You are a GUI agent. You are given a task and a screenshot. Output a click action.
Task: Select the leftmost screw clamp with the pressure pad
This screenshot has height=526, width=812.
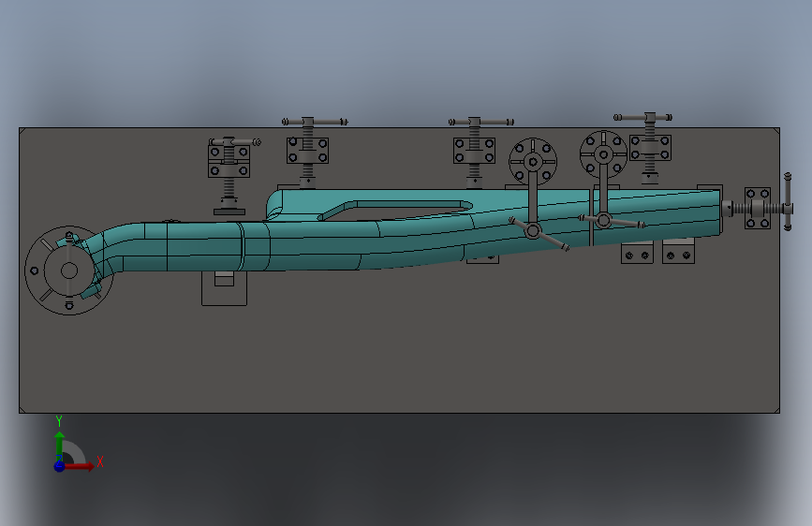pyautogui.click(x=229, y=175)
